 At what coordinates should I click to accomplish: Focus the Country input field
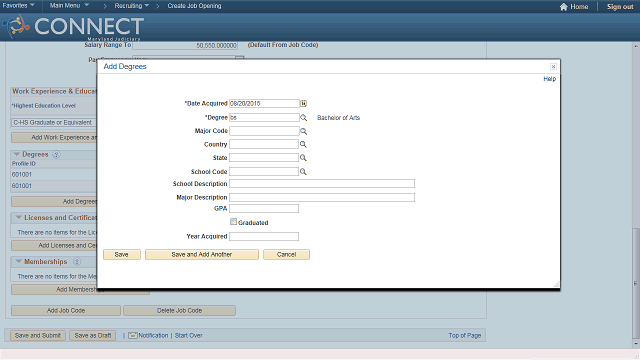(264, 144)
